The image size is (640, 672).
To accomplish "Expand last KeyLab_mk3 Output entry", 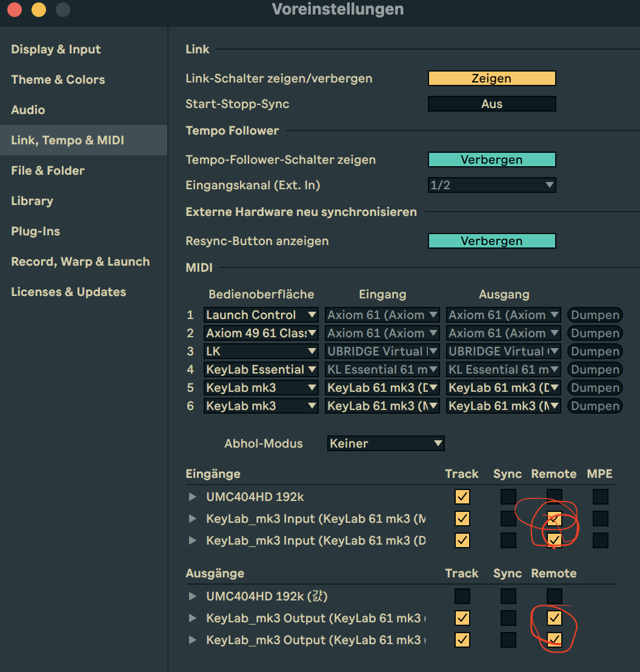I will point(192,640).
